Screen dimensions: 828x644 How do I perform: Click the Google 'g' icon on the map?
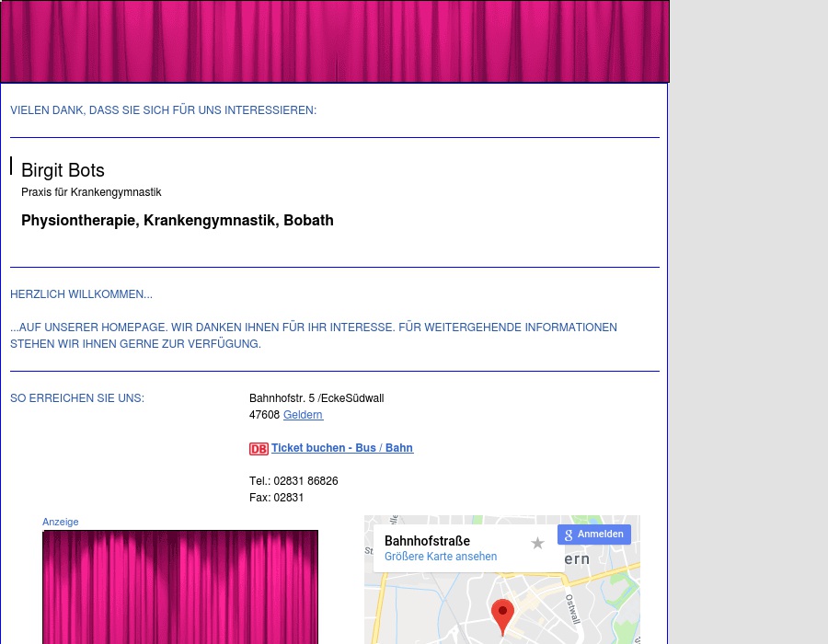569,535
